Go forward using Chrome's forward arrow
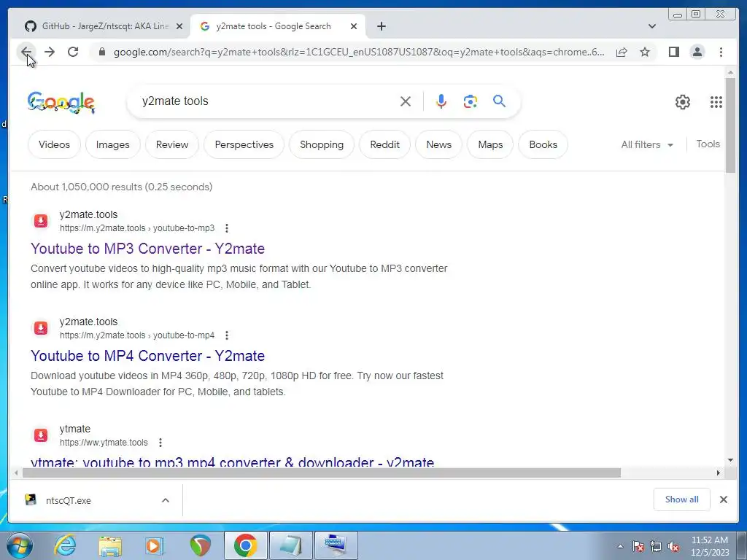 (x=50, y=52)
